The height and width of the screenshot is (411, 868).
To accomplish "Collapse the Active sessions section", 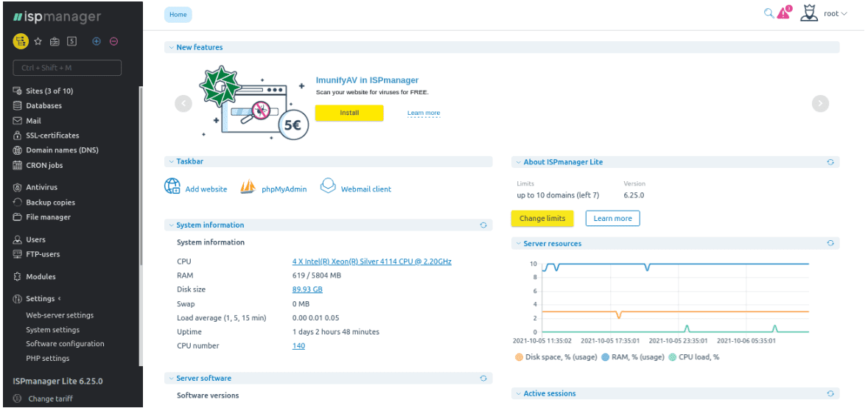I will coord(519,394).
